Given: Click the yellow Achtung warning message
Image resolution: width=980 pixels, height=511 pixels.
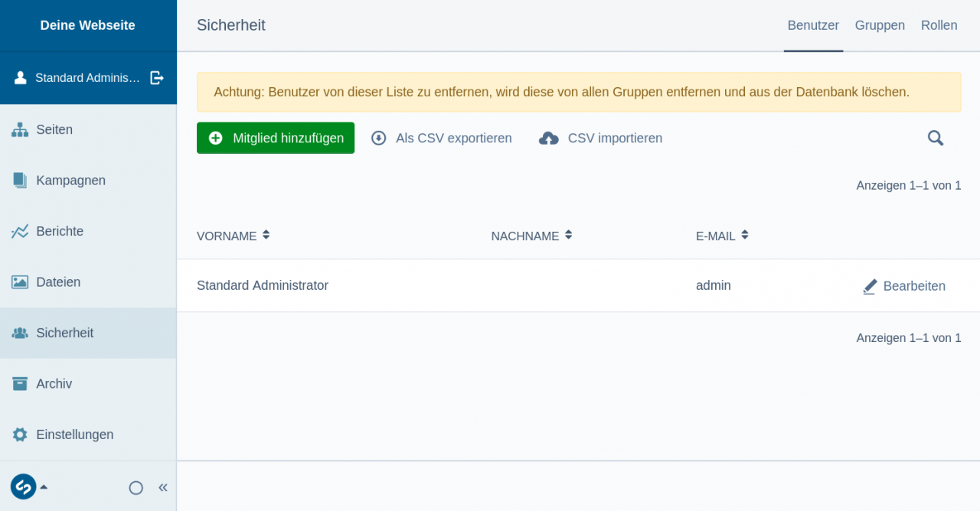Looking at the screenshot, I should [579, 92].
